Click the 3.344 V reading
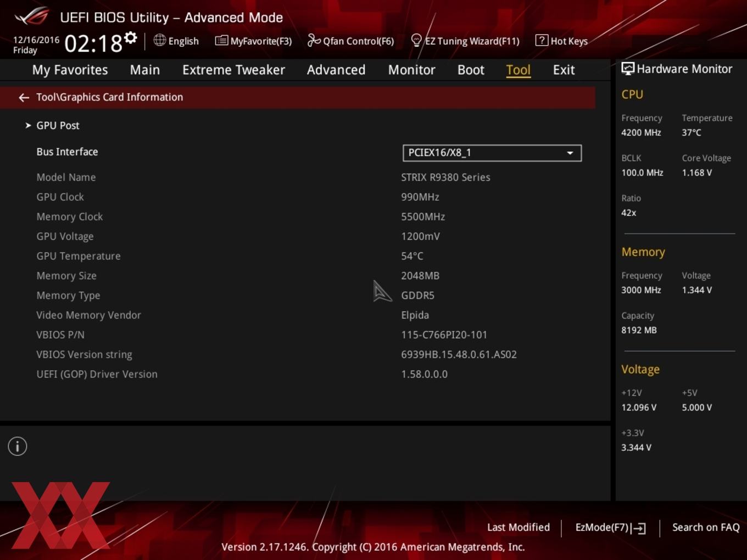Viewport: 747px width, 560px height. (636, 448)
